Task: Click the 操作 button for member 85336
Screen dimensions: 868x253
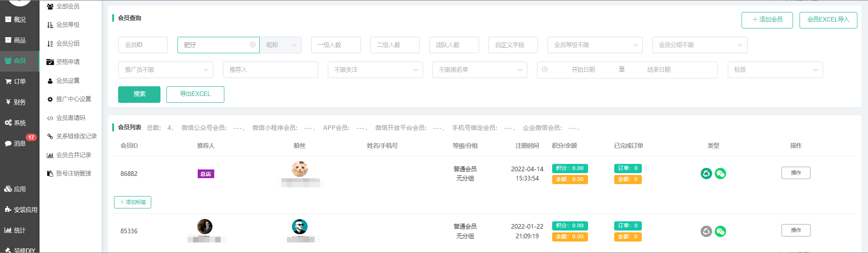Action: tap(795, 231)
